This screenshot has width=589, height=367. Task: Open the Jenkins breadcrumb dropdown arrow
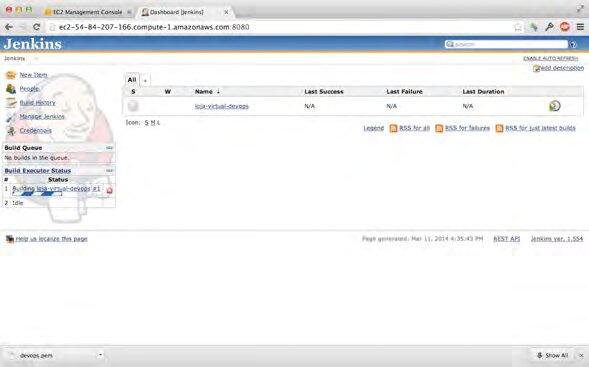pos(36,59)
